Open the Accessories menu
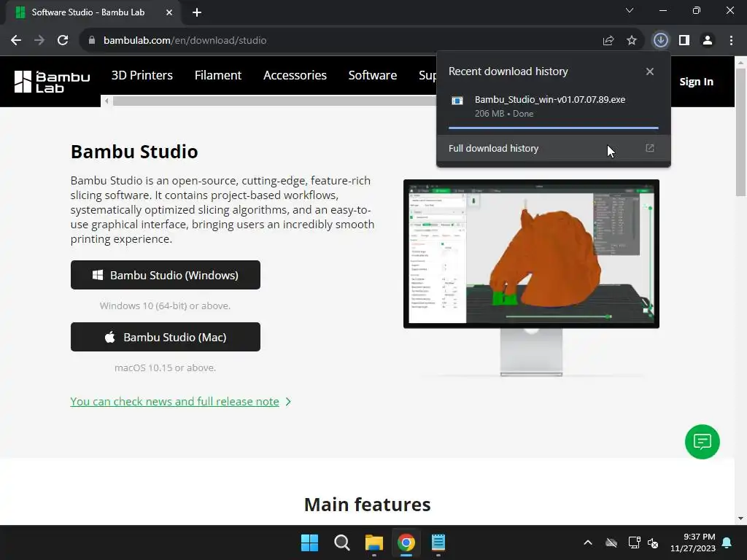 click(295, 75)
